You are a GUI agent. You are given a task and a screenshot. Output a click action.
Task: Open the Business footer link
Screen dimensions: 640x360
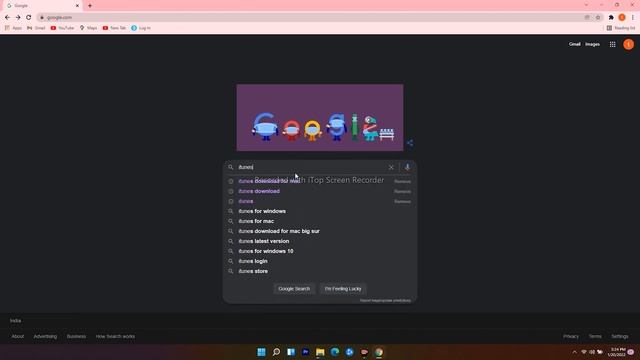[76, 336]
